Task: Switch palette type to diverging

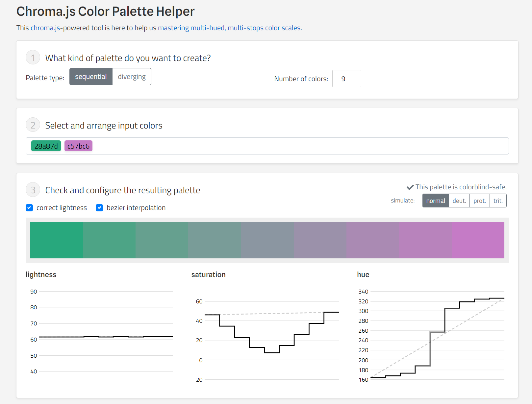Action: point(132,77)
